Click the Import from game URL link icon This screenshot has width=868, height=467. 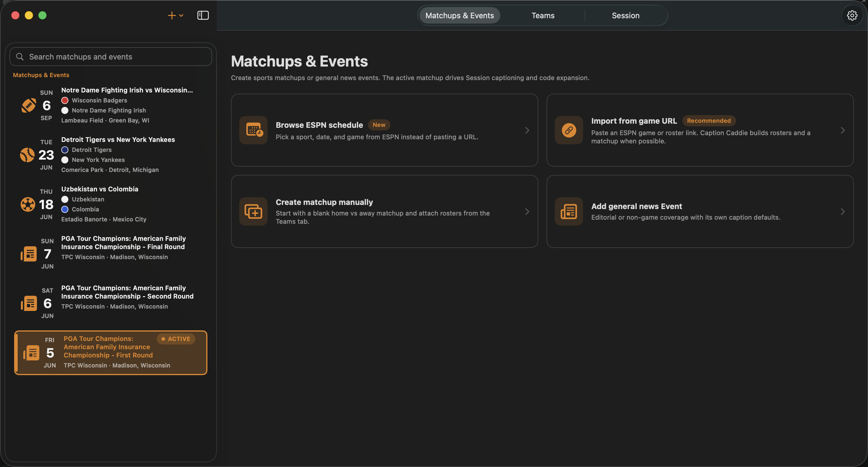pos(569,130)
